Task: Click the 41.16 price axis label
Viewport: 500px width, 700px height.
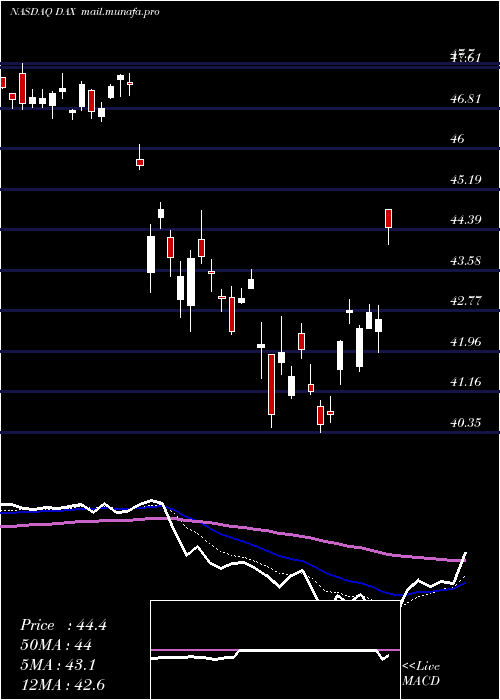Action: coord(466,382)
